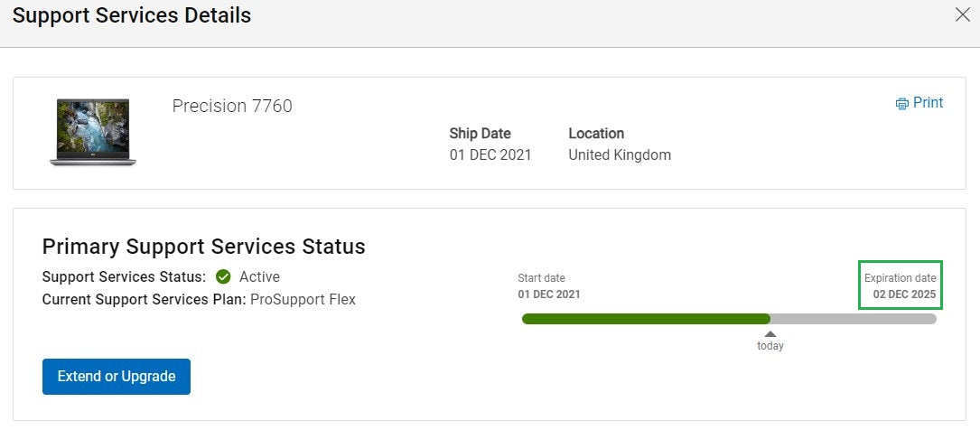Click the today triangle marker

(770, 333)
